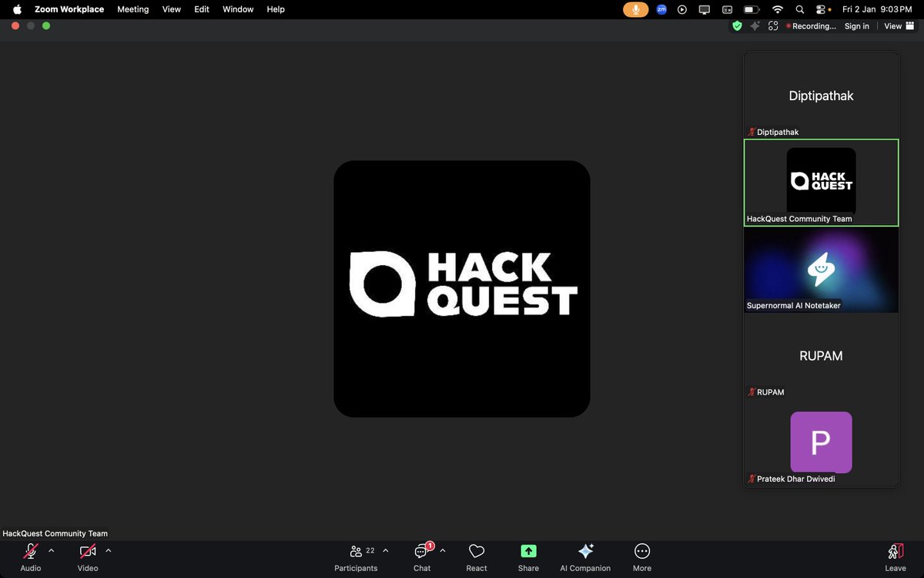This screenshot has height=578, width=924.
Task: Open the View menu in menu bar
Action: (172, 9)
